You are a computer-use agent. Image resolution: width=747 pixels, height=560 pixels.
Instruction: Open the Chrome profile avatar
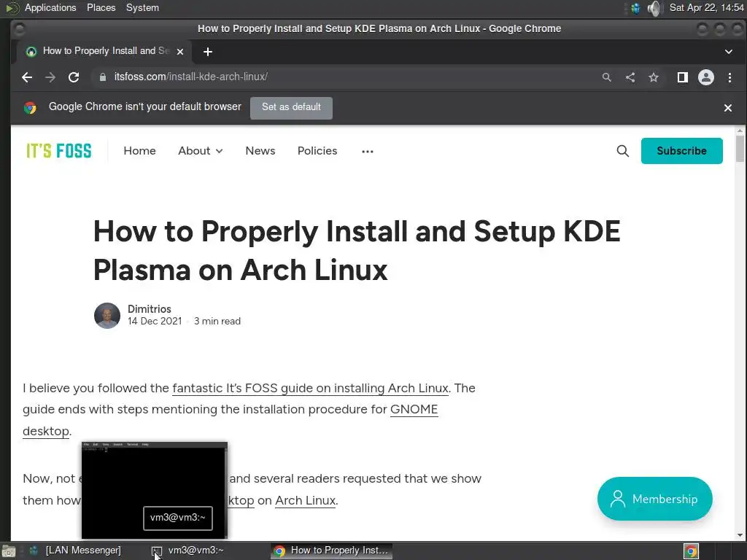pos(706,77)
